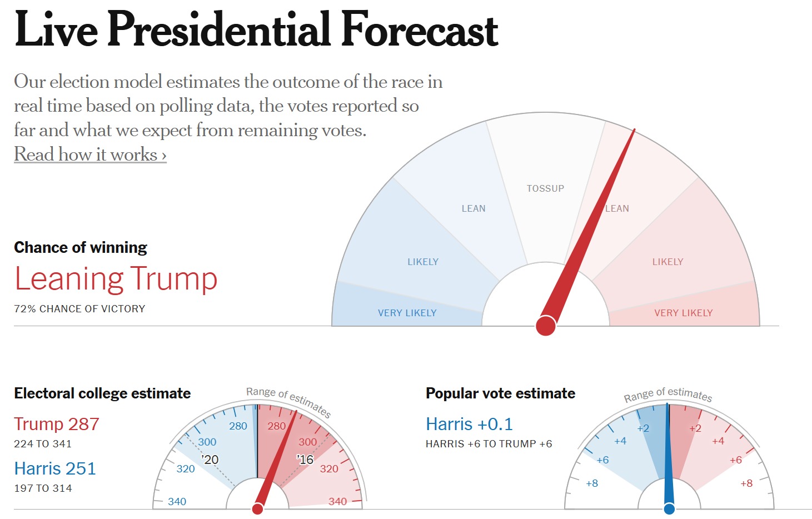Click the 'Live Presidential Forecast' headline

(256, 29)
